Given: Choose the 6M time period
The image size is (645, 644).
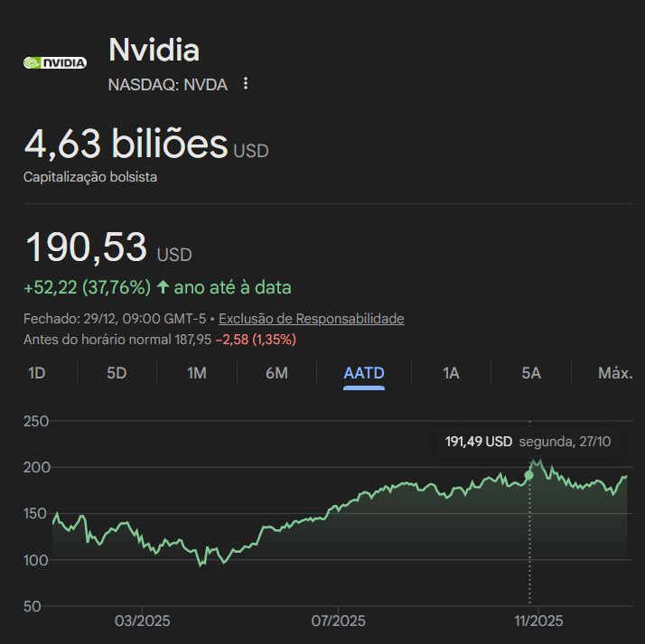Looking at the screenshot, I should [x=276, y=373].
